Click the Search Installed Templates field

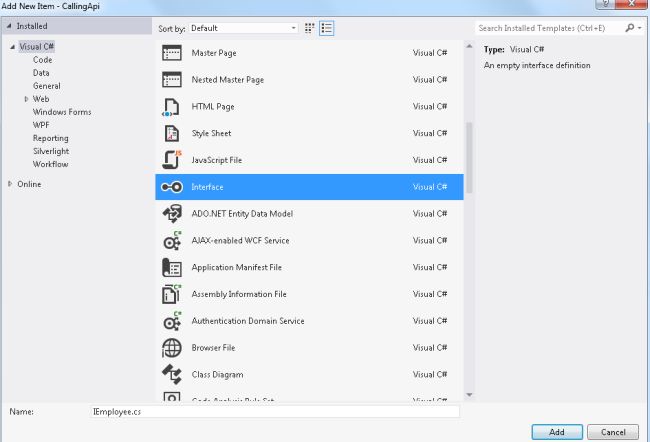click(x=549, y=28)
